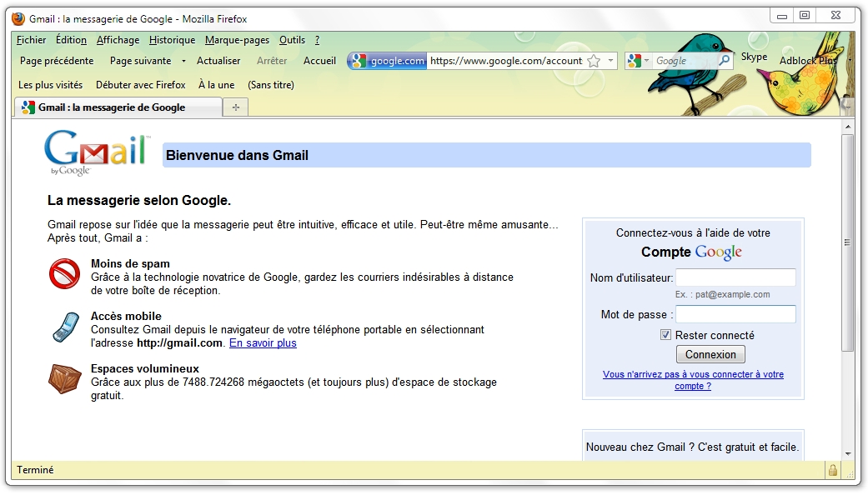The image size is (868, 495).
Task: Click the search magnifier icon
Action: point(724,60)
